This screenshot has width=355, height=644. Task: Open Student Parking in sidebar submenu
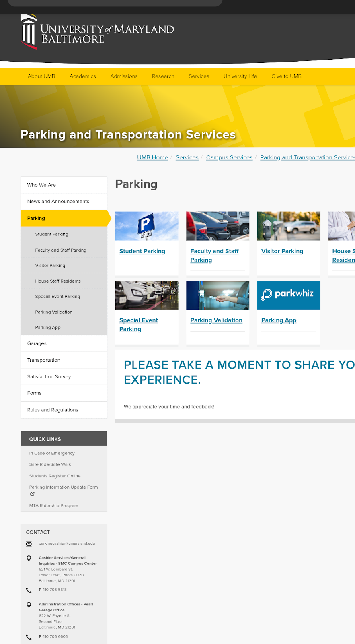(64, 234)
